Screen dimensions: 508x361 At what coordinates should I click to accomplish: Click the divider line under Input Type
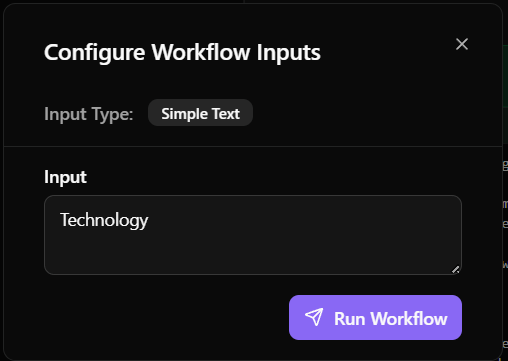(253, 146)
